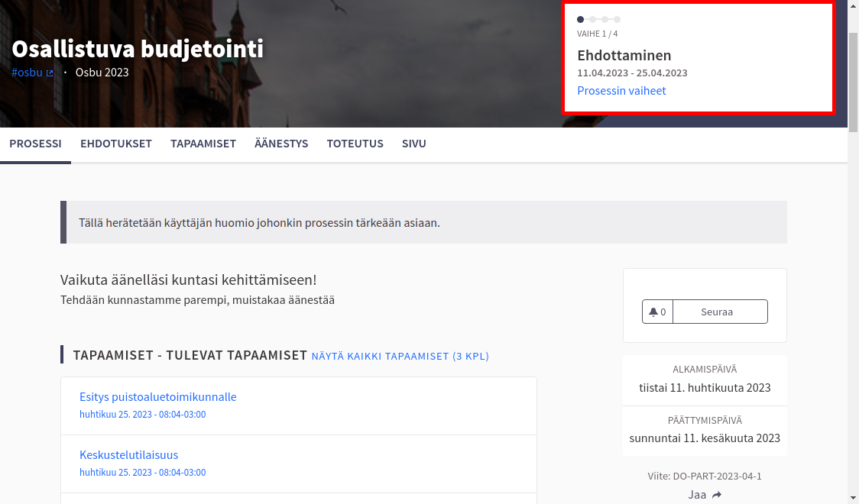Click the vertical page scrollbar thumb
Screen dimensions: 859x504
pos(853,84)
